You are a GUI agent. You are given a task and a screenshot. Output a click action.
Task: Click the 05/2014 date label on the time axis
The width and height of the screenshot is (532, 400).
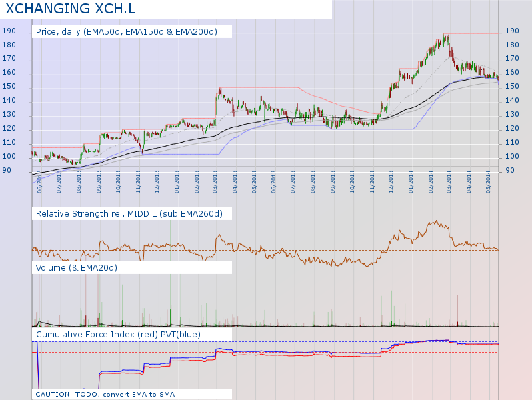click(x=488, y=182)
